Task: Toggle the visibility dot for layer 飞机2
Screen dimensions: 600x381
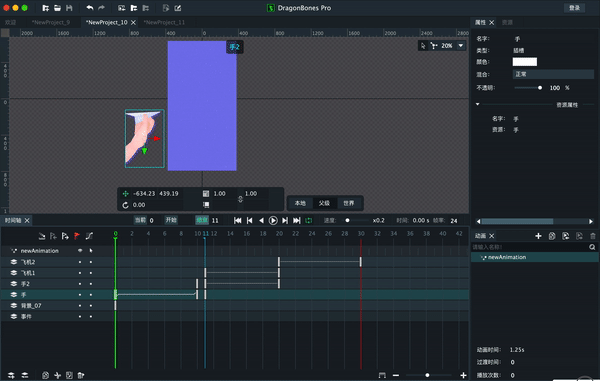Action: (x=80, y=262)
